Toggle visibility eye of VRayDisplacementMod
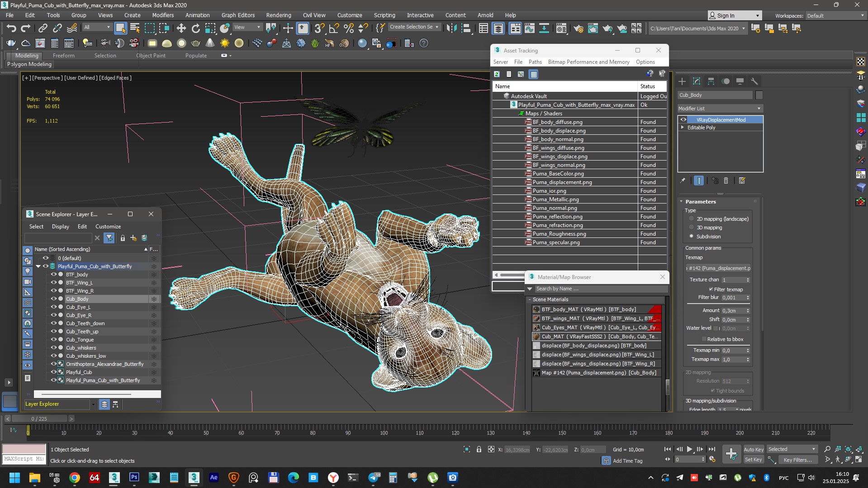The image size is (868, 488). tap(683, 120)
